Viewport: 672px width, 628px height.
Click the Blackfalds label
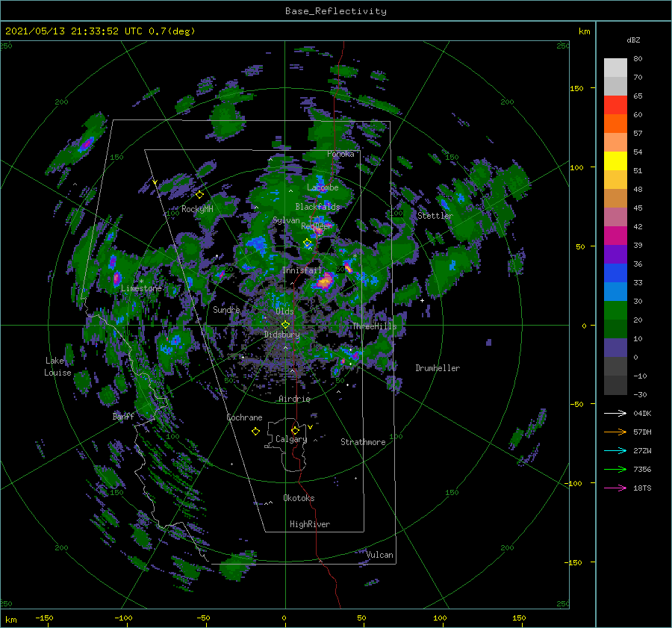pyautogui.click(x=317, y=207)
